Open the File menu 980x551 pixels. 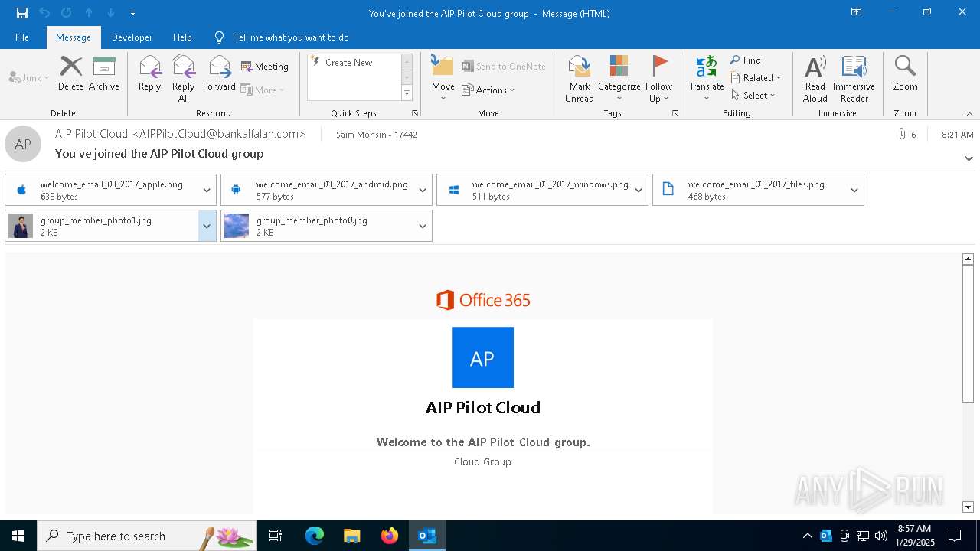point(22,37)
